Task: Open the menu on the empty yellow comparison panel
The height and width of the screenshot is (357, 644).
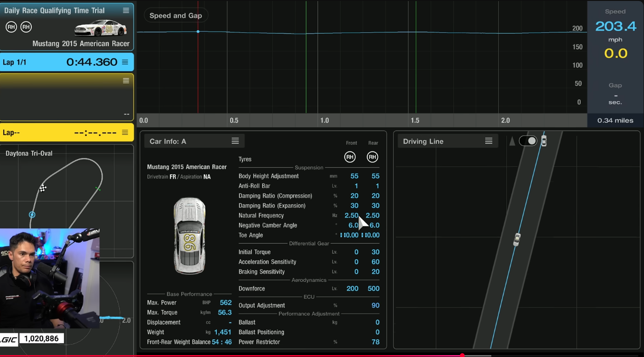Action: [x=126, y=80]
